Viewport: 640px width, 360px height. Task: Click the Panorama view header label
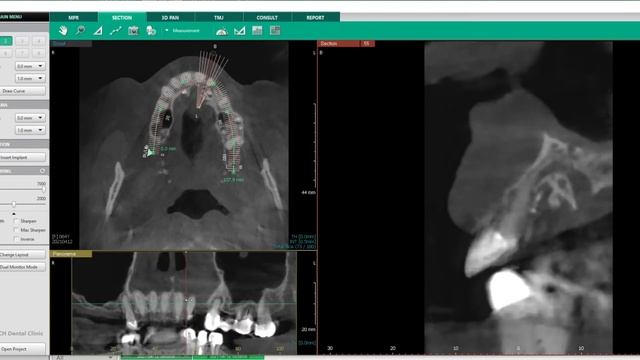[71, 254]
